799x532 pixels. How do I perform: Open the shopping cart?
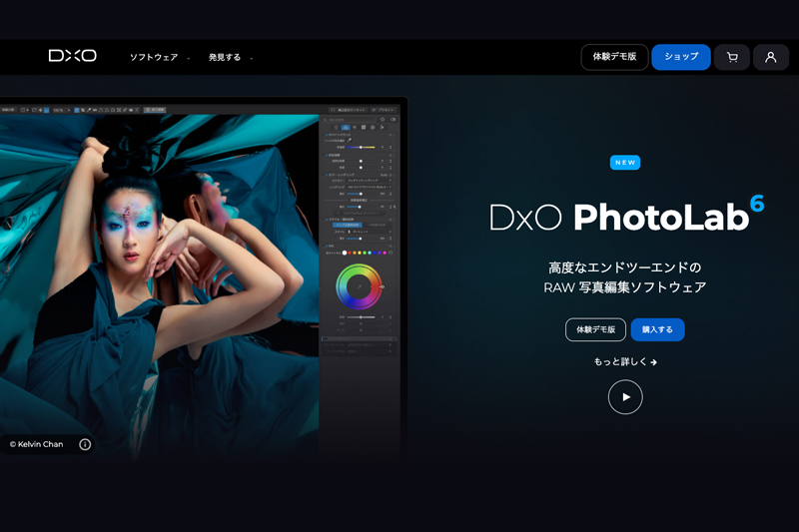click(732, 57)
